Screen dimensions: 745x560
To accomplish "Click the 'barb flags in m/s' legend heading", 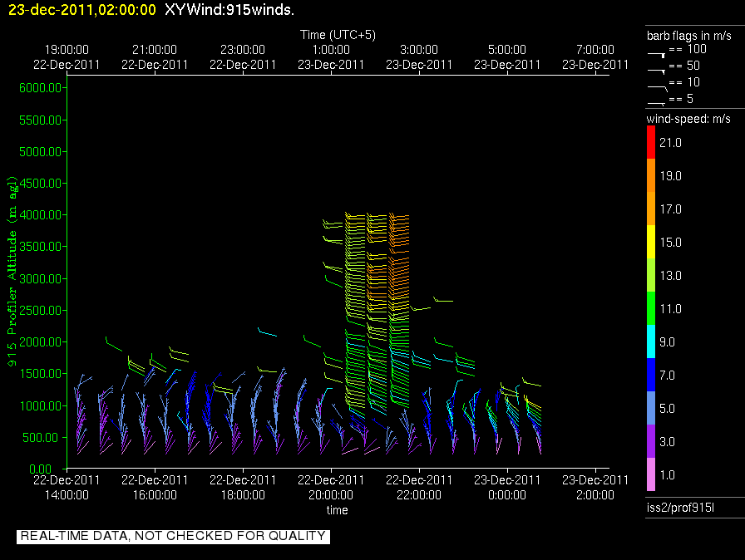I will click(x=689, y=36).
